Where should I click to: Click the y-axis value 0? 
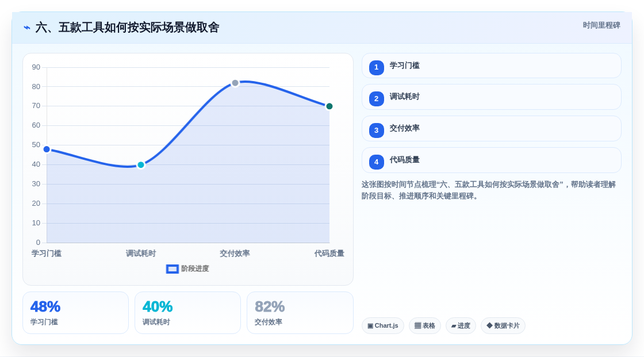[38, 243]
